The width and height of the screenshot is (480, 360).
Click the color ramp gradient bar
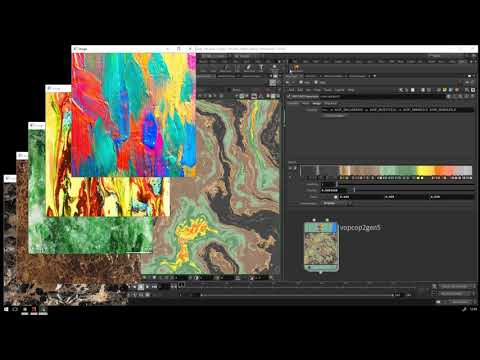(386, 170)
